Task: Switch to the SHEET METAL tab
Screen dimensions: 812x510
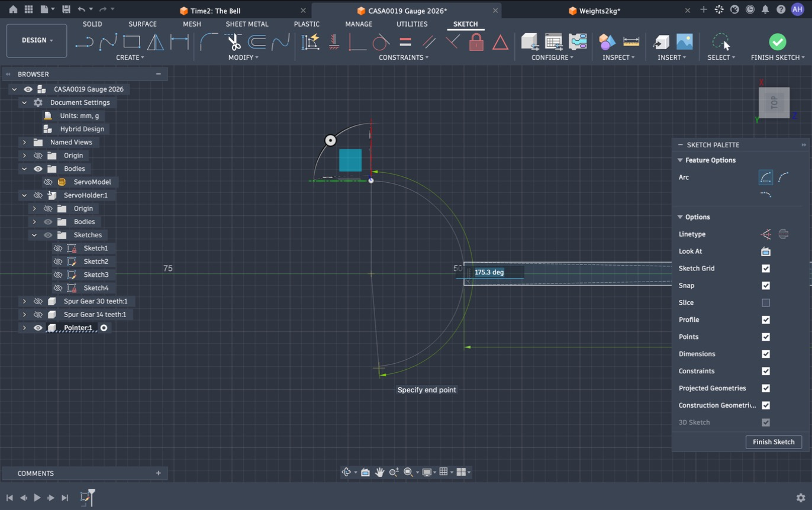Action: (x=247, y=24)
